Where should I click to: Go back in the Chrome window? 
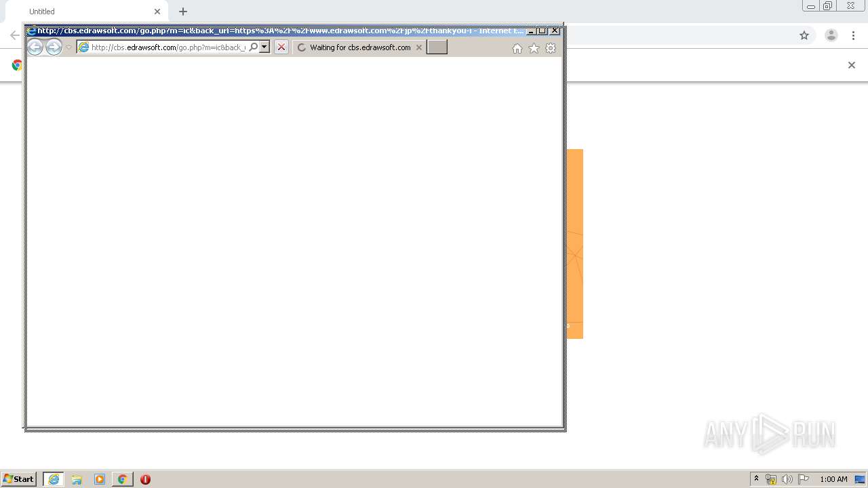click(x=14, y=35)
